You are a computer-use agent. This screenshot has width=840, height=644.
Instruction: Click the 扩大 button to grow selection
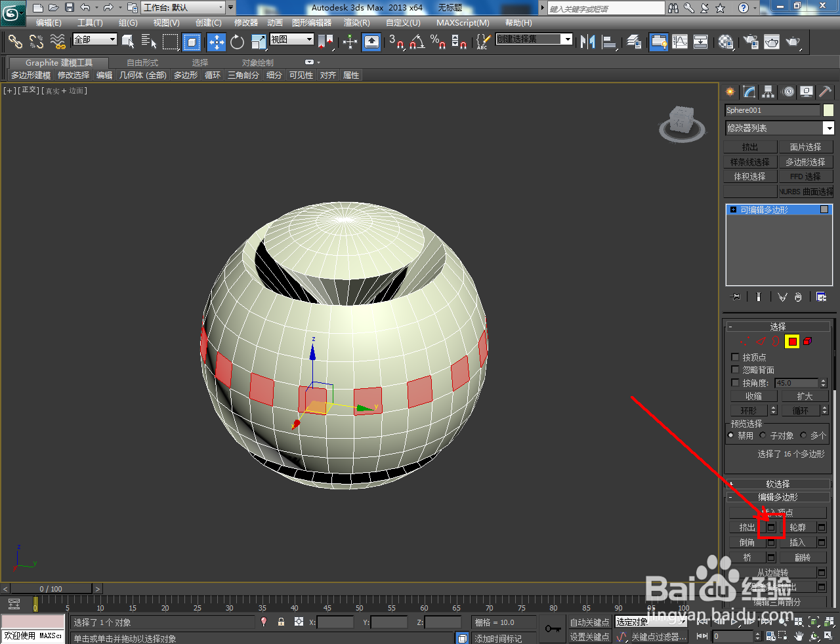click(x=805, y=396)
